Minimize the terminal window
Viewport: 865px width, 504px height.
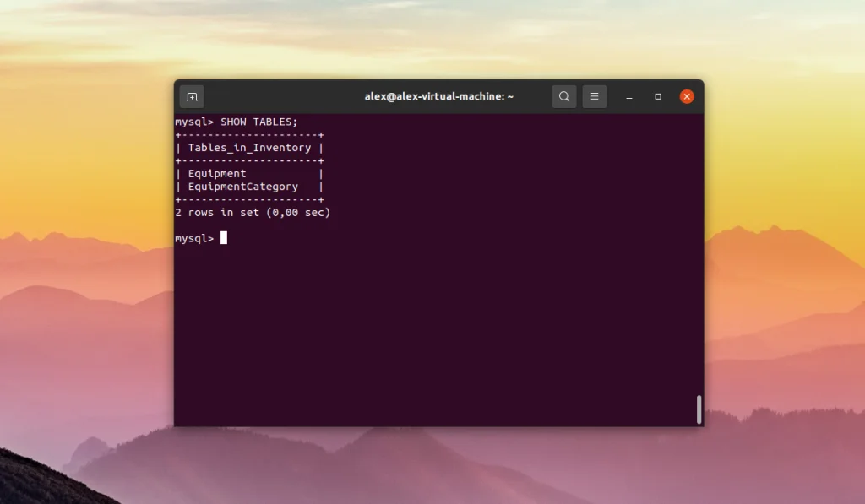coord(628,96)
